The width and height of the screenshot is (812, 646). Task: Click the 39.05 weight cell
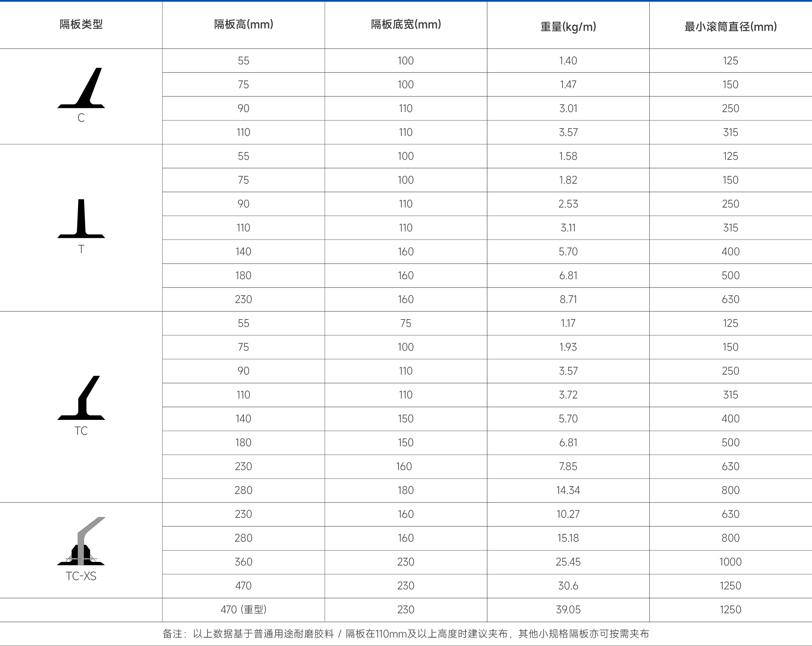click(568, 610)
